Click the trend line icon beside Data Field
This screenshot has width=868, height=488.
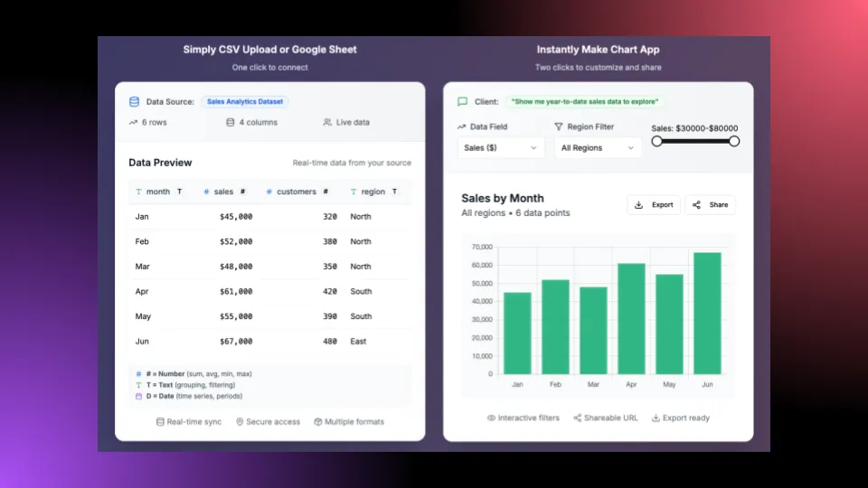click(462, 127)
